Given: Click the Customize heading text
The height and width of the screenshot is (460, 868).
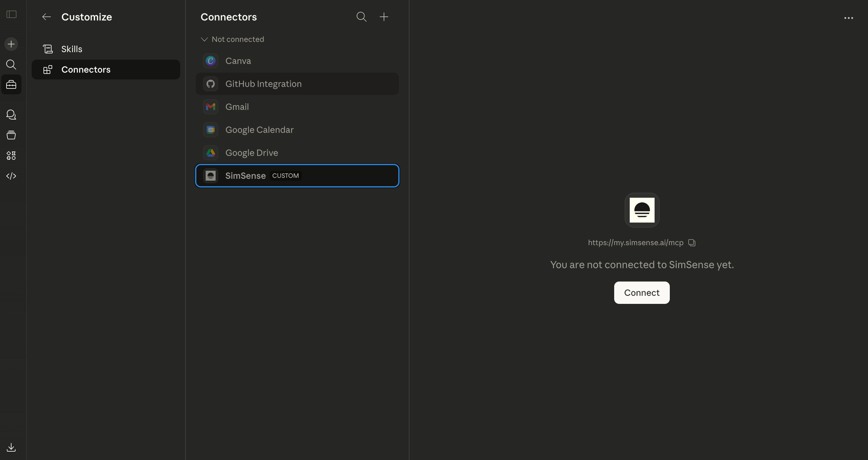Looking at the screenshot, I should point(87,17).
